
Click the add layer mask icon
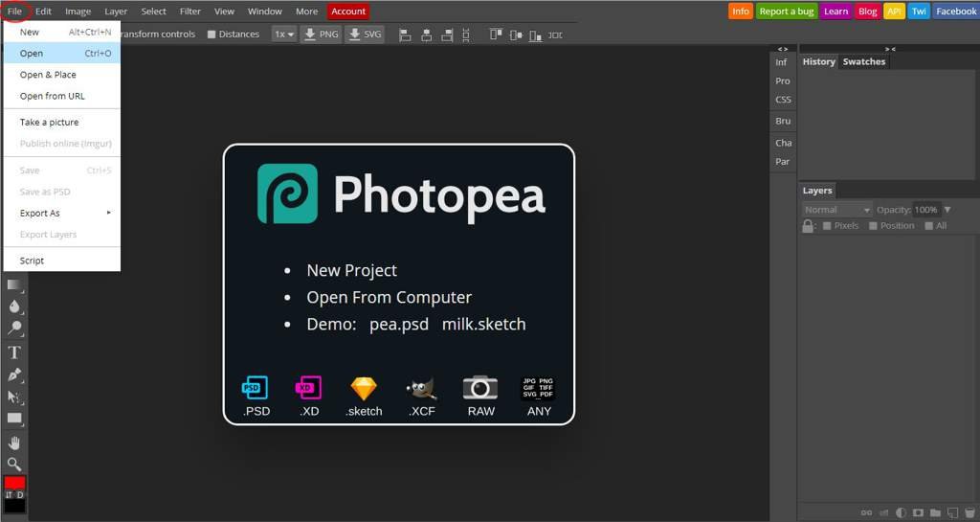point(918,512)
